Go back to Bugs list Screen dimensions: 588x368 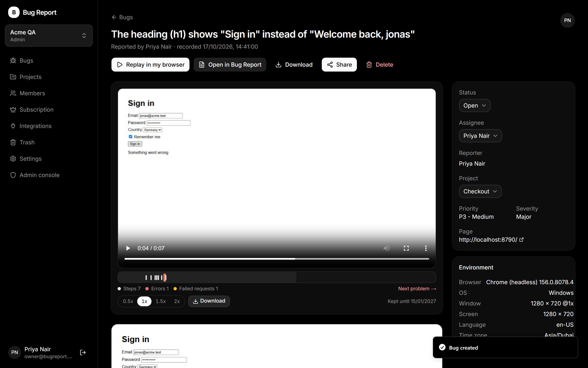(x=122, y=17)
